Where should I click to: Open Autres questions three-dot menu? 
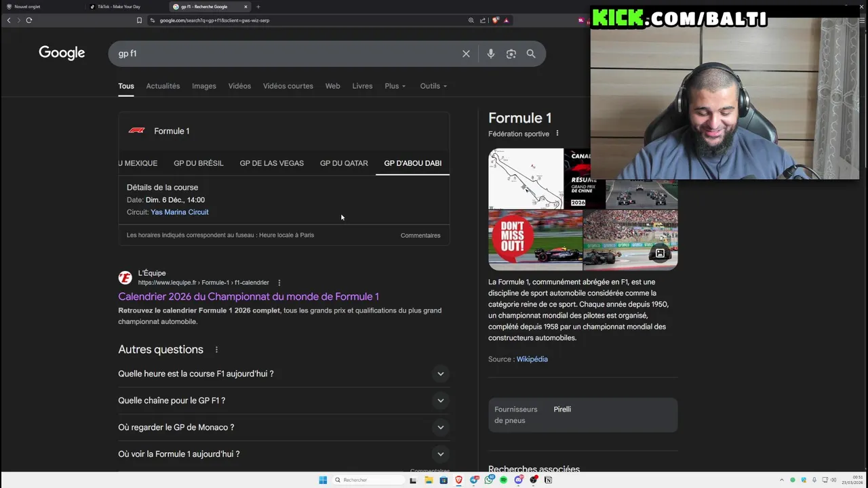[216, 350]
